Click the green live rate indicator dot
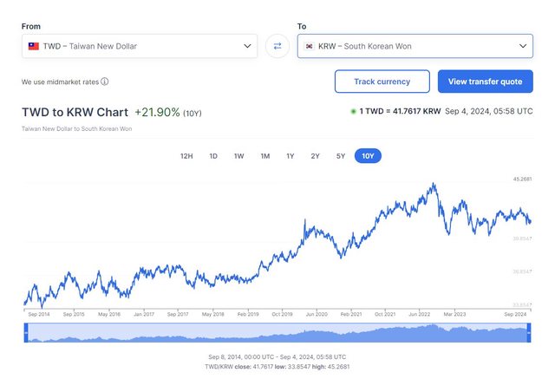555x392 pixels. [354, 112]
